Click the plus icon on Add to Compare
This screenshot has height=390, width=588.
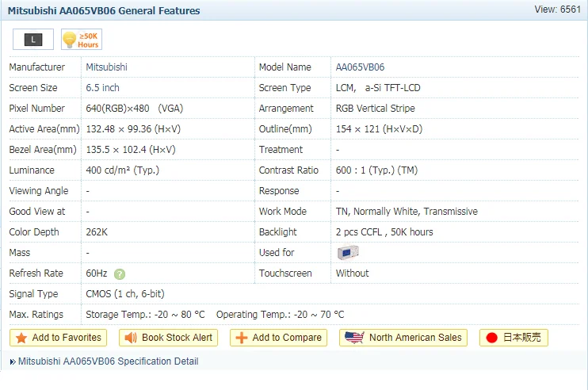[x=241, y=338]
